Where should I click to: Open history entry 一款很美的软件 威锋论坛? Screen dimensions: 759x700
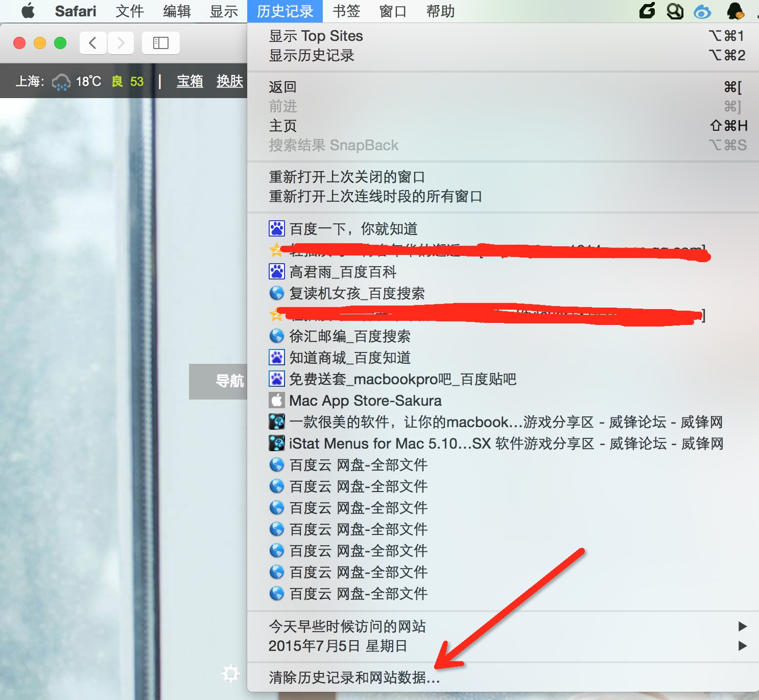click(503, 422)
